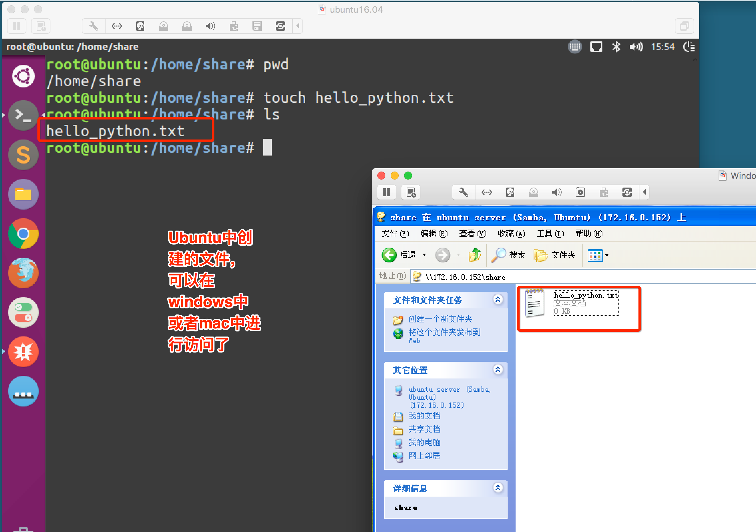This screenshot has height=532, width=756.
Task: Click the Ubuntu VM wrench settings icon
Action: pyautogui.click(x=93, y=26)
